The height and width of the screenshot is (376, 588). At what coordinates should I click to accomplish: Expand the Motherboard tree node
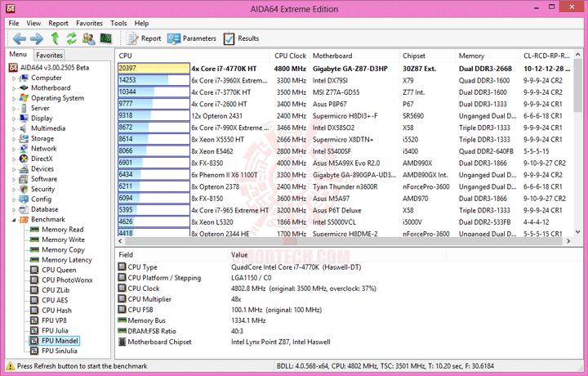(14, 88)
